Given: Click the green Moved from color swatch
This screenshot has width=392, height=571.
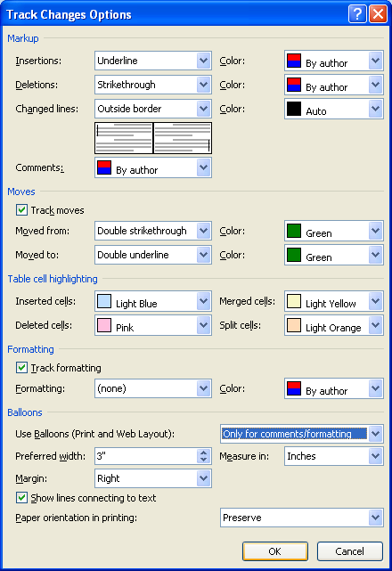Looking at the screenshot, I should pos(294,231).
